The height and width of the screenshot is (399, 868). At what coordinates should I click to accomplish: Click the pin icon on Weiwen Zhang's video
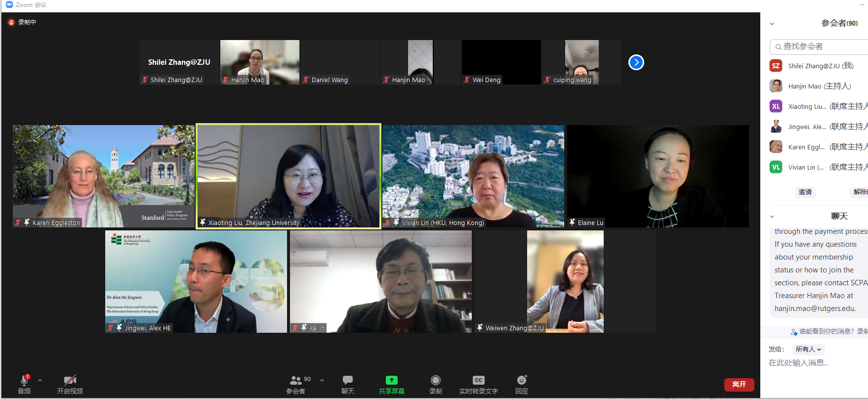coord(480,327)
